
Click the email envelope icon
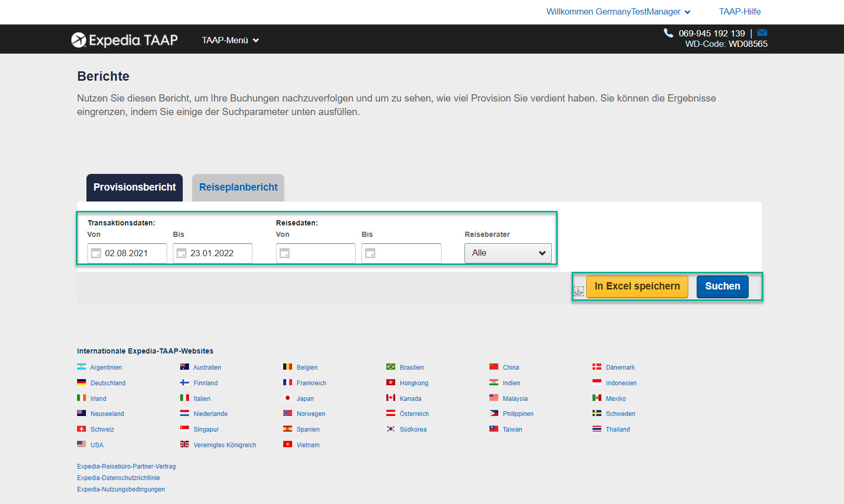tap(762, 33)
